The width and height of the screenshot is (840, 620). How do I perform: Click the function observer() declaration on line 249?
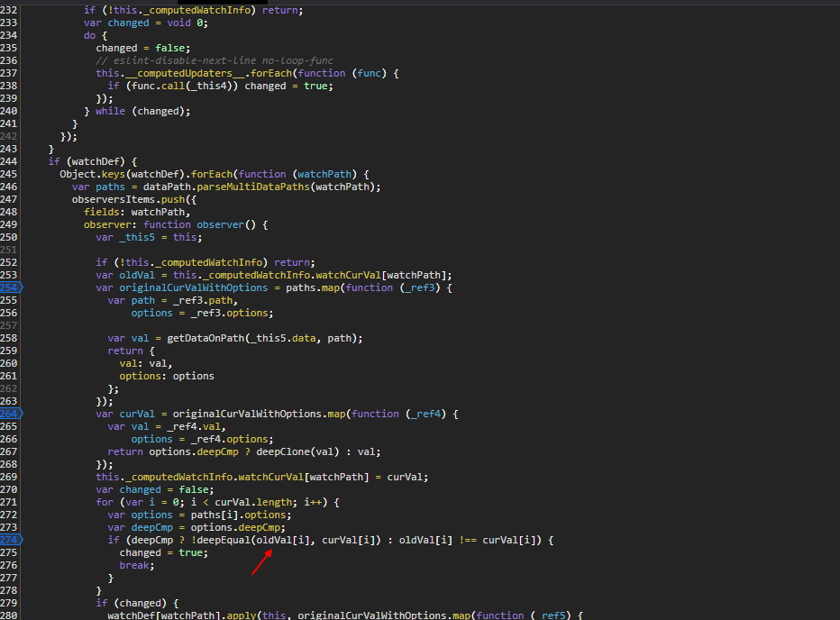(x=200, y=224)
